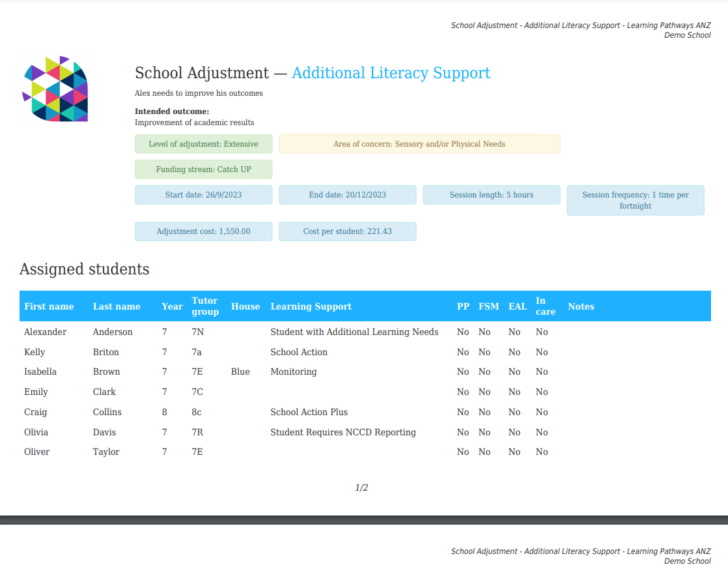Select the last name Briton
Image resolution: width=728 pixels, height=567 pixels.
click(106, 353)
